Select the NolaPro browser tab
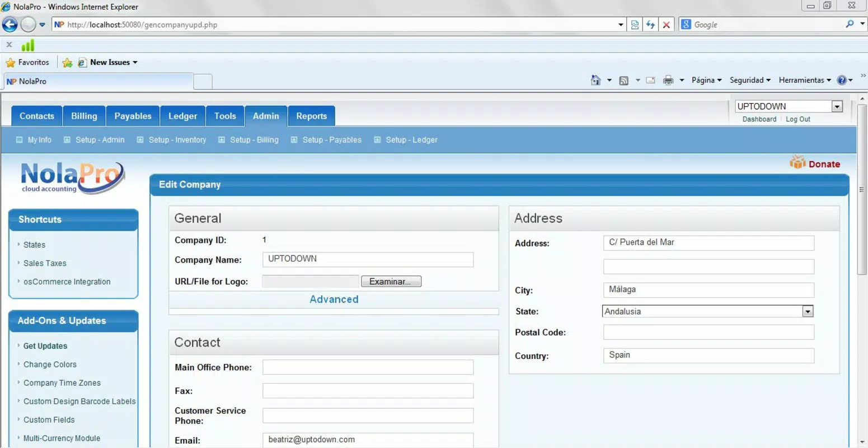This screenshot has width=868, height=448. 98,81
